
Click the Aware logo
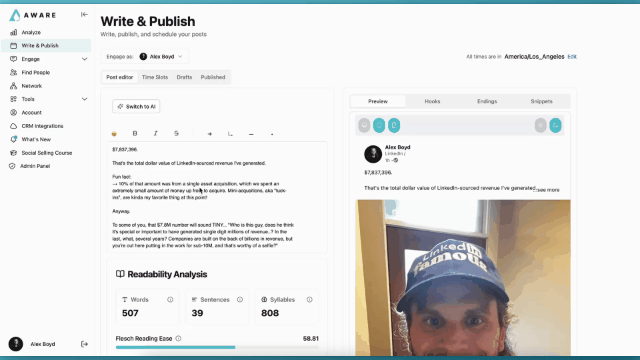pos(33,15)
